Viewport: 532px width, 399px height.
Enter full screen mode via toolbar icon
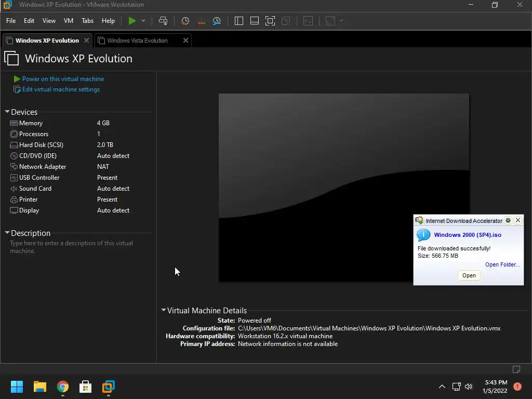pyautogui.click(x=270, y=21)
